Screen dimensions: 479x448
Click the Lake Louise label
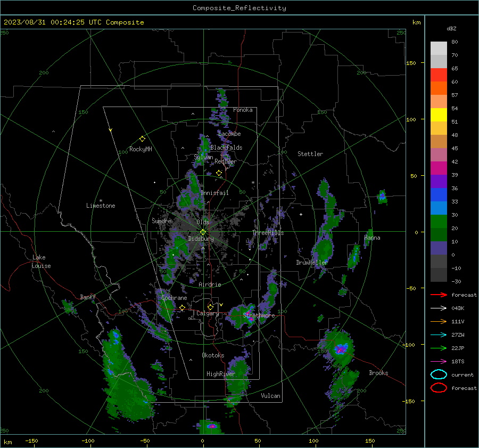[41, 262]
